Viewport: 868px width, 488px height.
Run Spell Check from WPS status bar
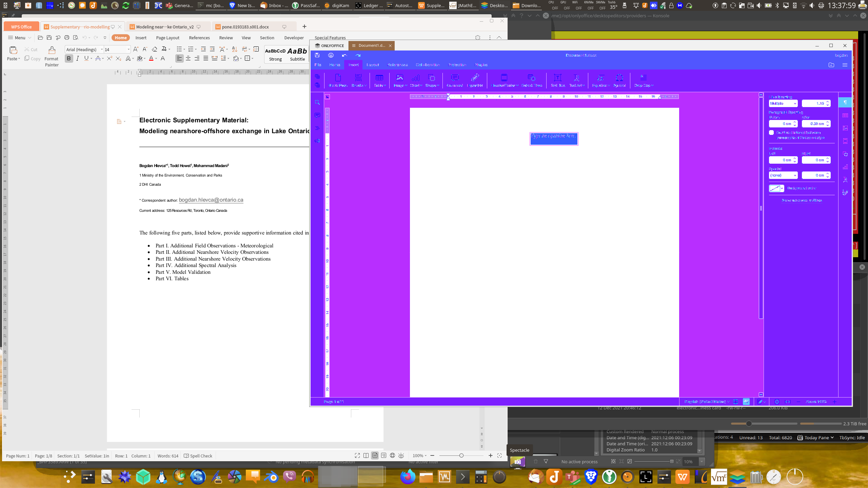pos(198,456)
